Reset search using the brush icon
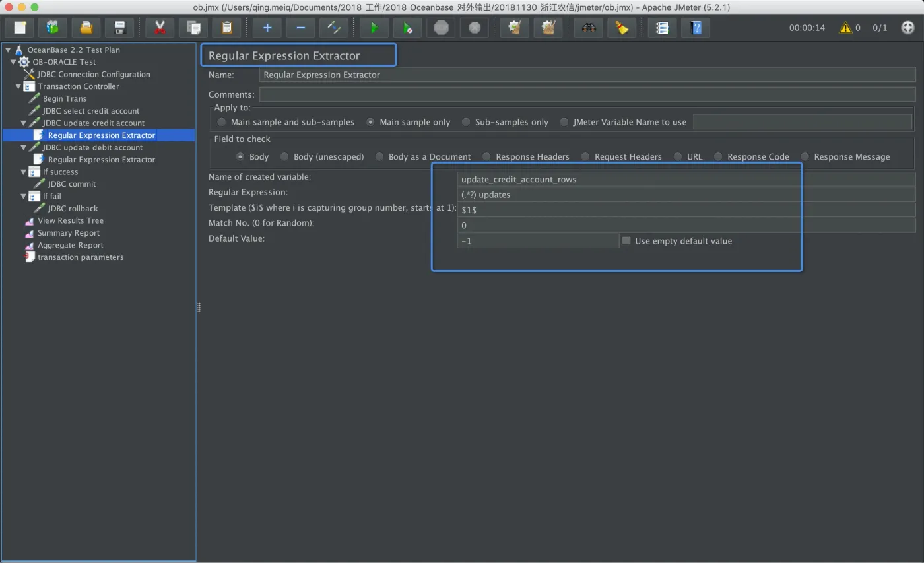The width and height of the screenshot is (924, 563). pos(622,28)
